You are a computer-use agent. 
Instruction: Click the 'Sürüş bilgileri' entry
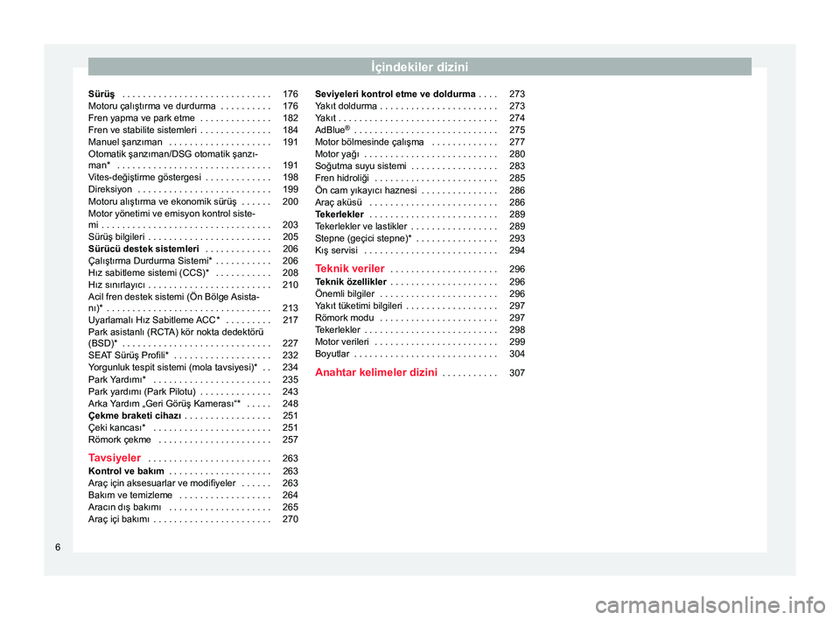click(192, 236)
